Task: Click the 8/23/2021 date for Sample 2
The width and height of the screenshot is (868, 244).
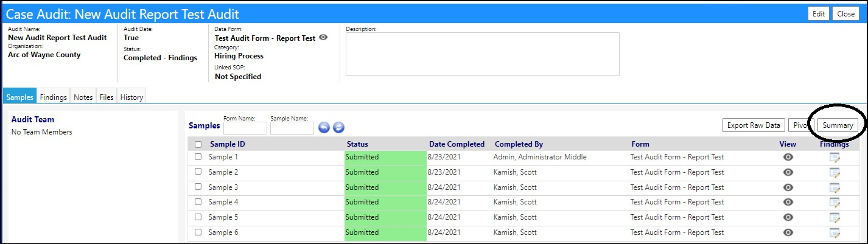Action: click(x=445, y=172)
